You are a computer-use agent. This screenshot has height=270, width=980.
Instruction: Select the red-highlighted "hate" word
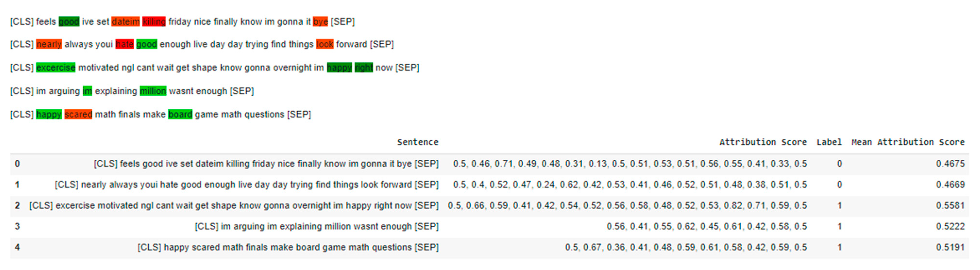[124, 44]
